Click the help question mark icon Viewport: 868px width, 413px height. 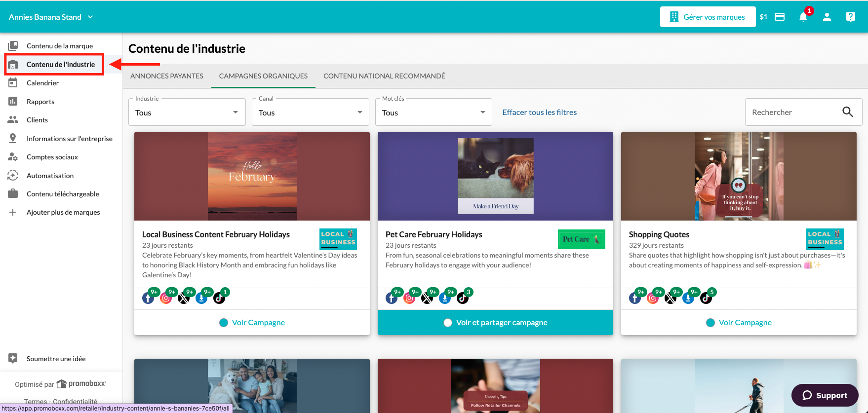click(x=851, y=17)
